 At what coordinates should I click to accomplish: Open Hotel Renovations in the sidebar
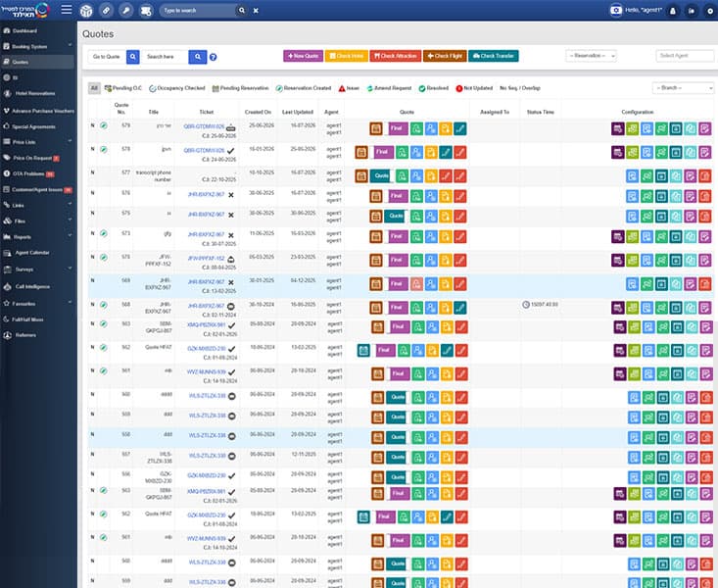tap(37, 93)
